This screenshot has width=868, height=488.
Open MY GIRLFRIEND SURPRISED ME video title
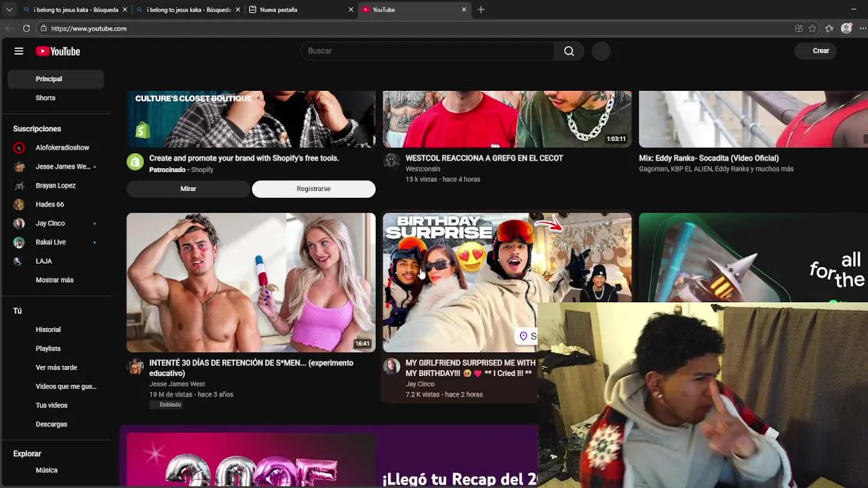pyautogui.click(x=471, y=368)
